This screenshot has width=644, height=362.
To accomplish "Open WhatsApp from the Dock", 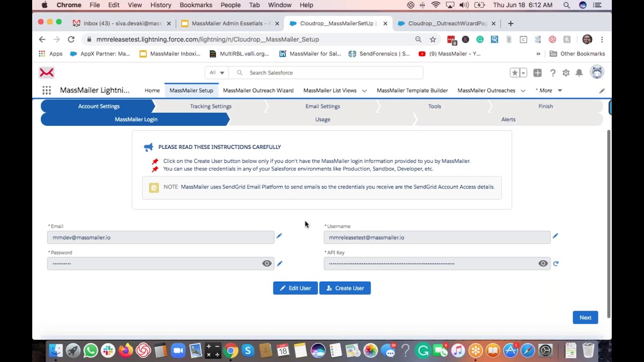I will (91, 350).
